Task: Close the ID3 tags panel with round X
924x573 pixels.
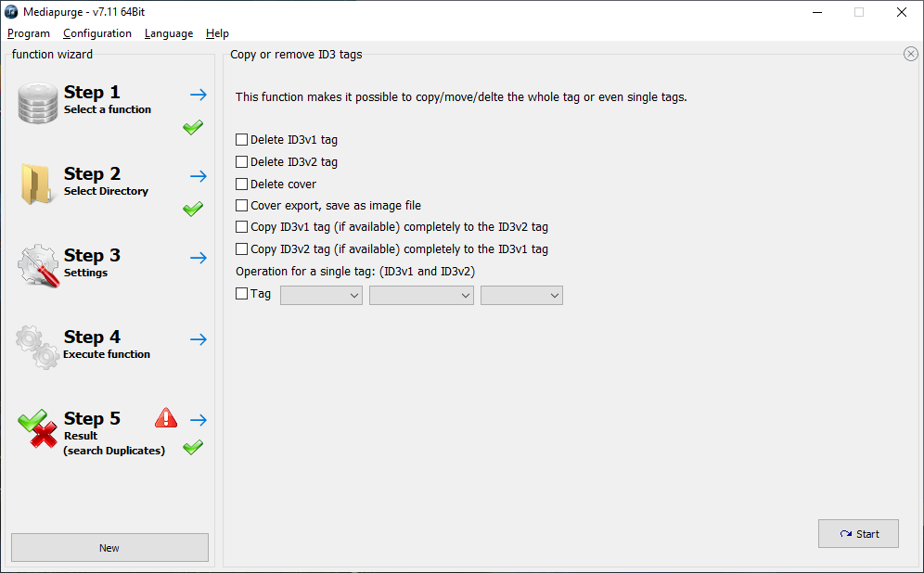Action: [910, 54]
